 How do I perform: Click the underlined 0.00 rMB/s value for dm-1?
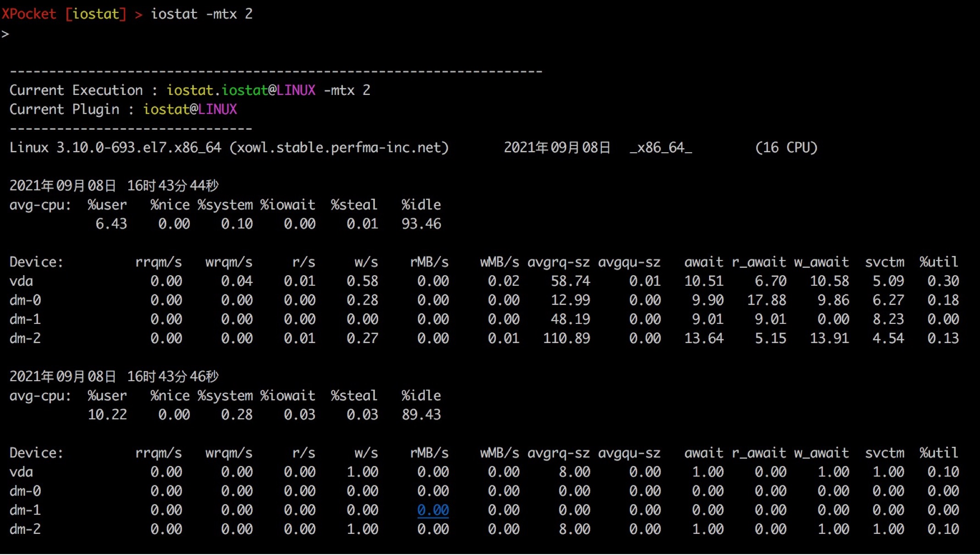click(433, 510)
